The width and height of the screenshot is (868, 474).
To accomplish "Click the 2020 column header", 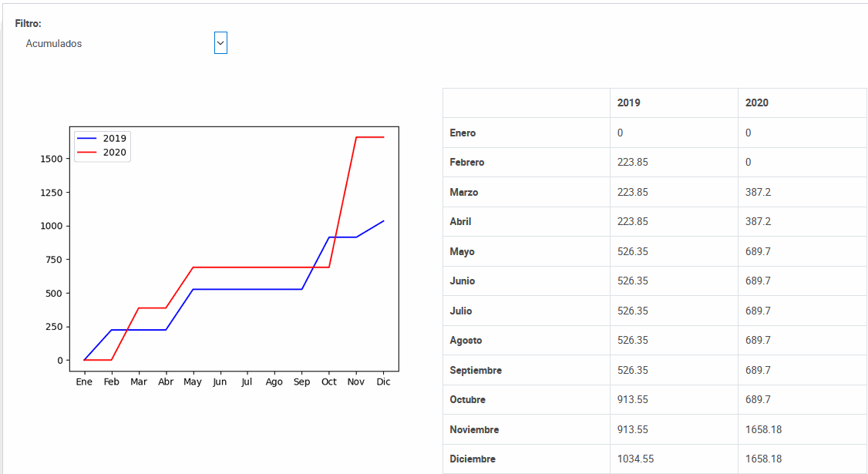I will [x=756, y=103].
